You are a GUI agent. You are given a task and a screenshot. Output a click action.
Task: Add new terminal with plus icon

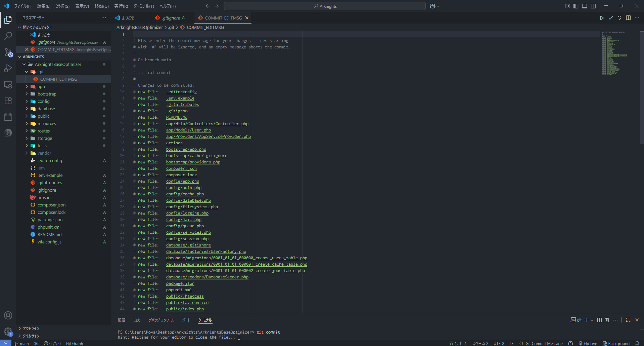pyautogui.click(x=587, y=320)
